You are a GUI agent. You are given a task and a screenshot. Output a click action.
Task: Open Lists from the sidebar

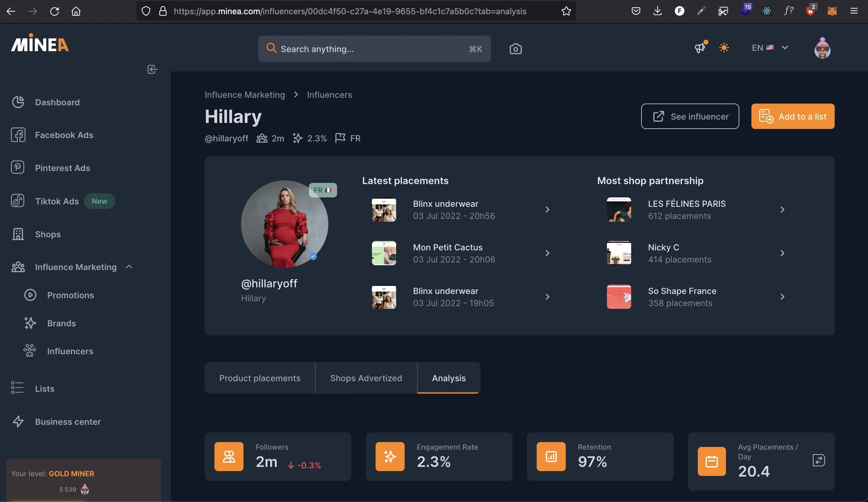pos(45,388)
